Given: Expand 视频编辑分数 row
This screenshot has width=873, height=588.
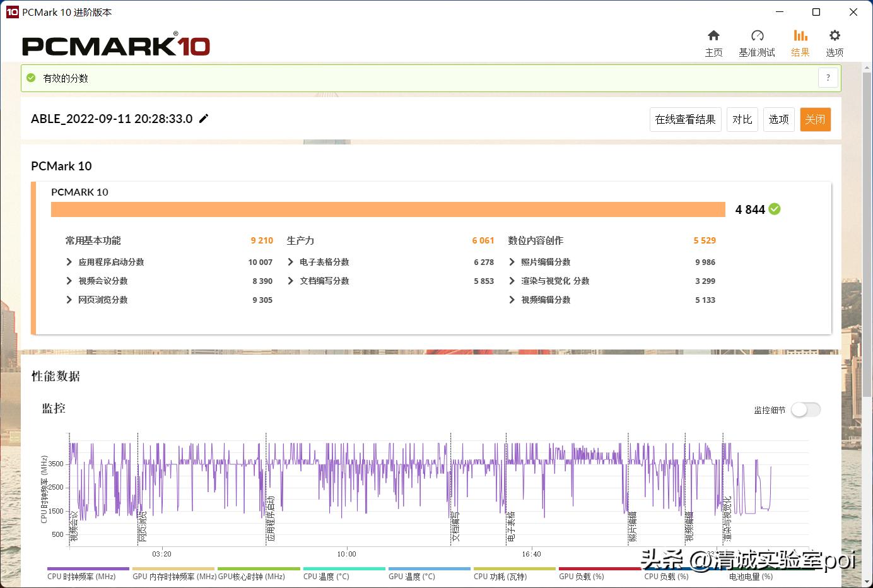Looking at the screenshot, I should (x=512, y=300).
